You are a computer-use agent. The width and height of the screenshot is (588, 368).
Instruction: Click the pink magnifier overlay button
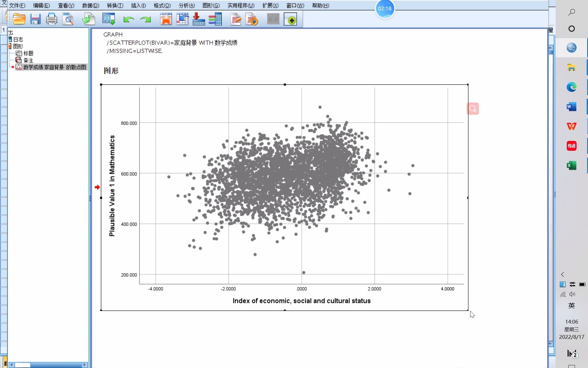pyautogui.click(x=473, y=109)
